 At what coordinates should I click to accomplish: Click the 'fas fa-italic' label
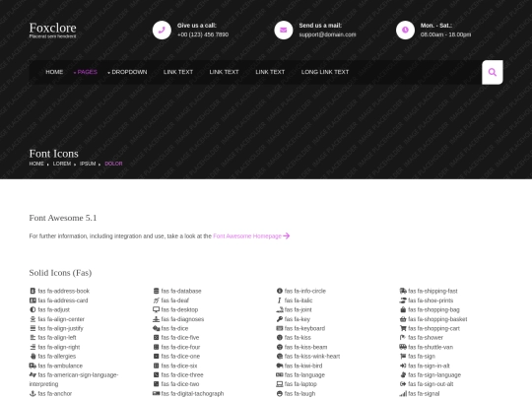click(x=299, y=300)
